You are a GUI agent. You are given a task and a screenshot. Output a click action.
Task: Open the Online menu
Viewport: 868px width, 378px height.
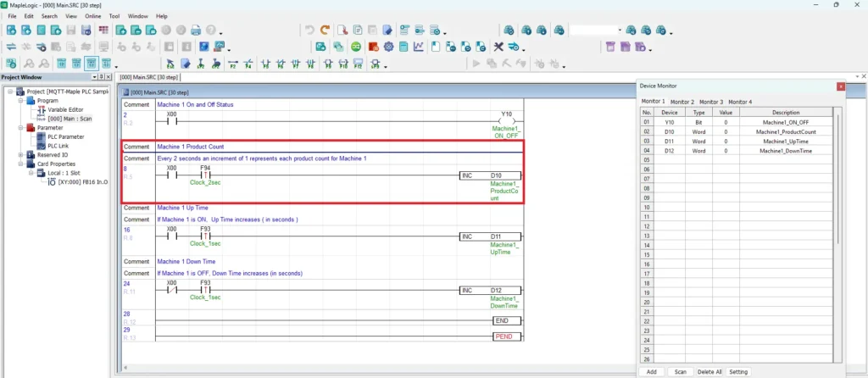tap(93, 16)
